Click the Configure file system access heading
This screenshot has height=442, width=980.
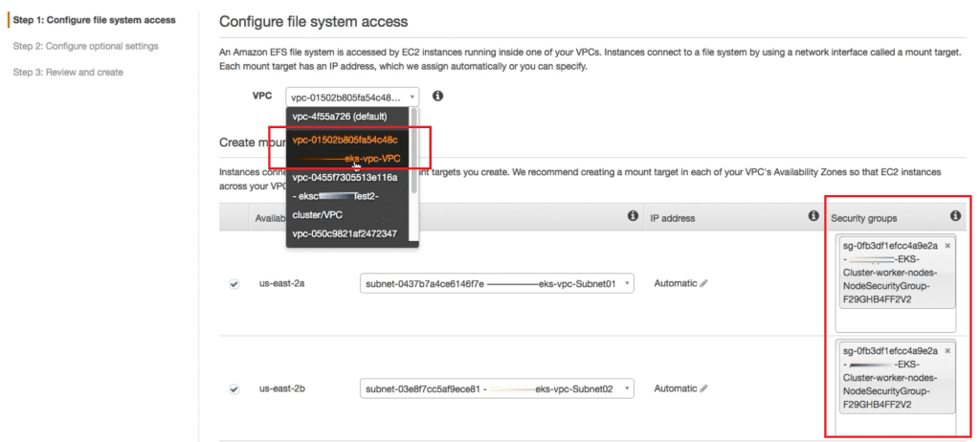click(x=313, y=22)
